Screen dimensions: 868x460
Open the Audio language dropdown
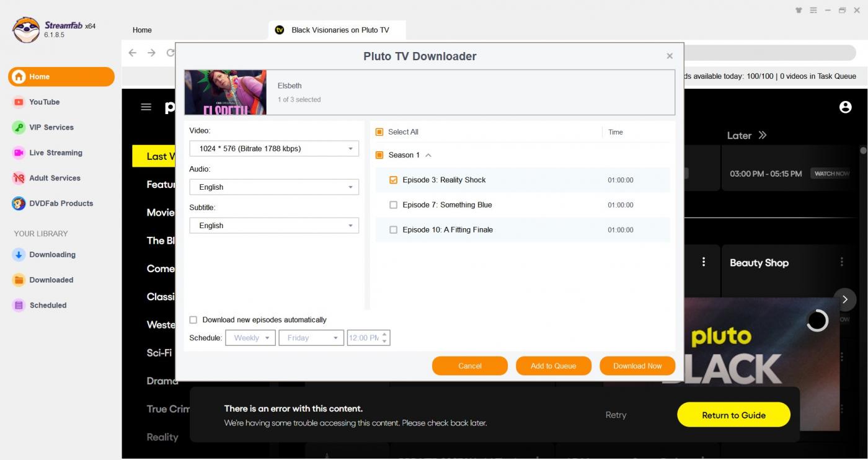coord(273,187)
